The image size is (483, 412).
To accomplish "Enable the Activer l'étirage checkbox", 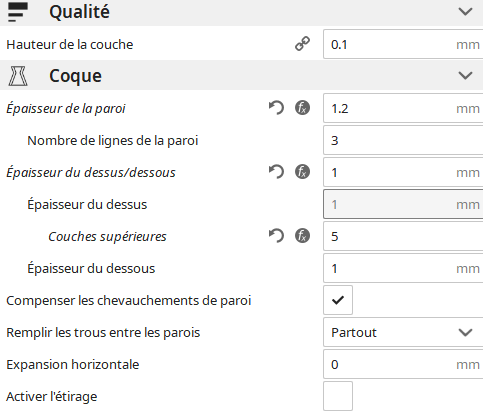I will (x=338, y=396).
